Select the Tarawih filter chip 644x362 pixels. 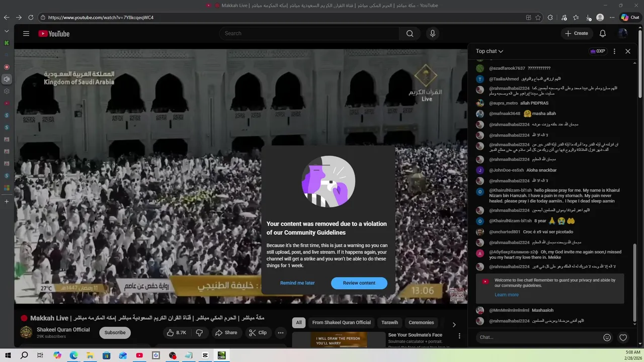(389, 323)
